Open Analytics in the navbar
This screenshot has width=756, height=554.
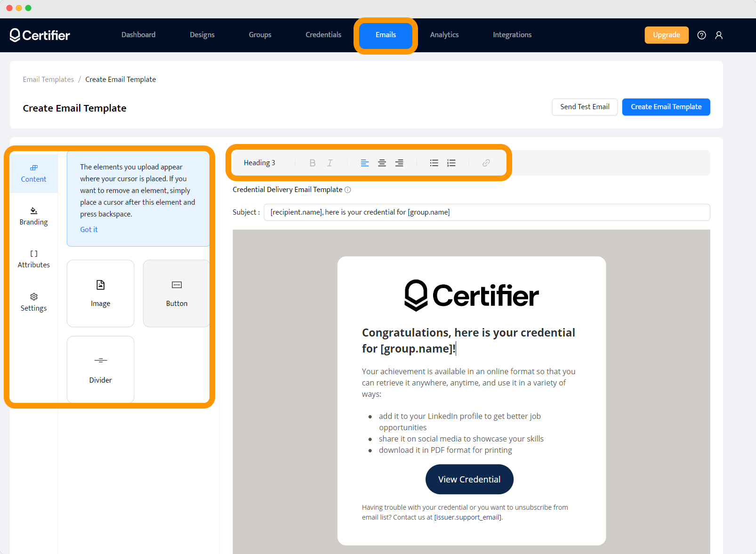click(x=444, y=35)
